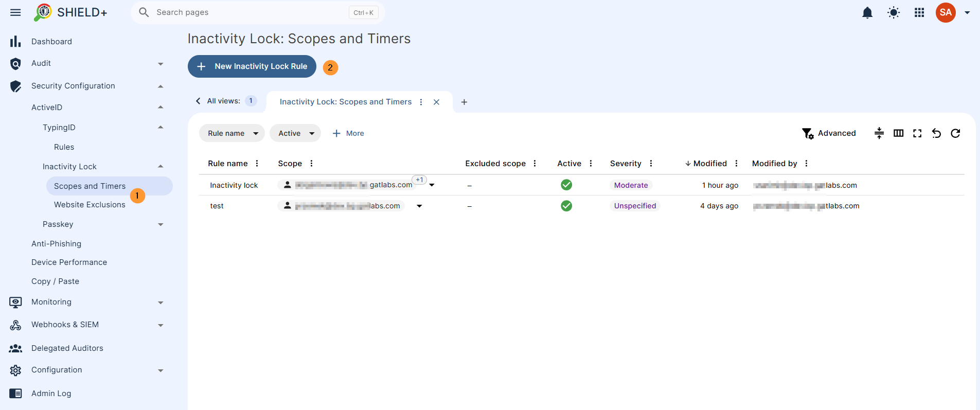Screen dimensions: 980x410
Task: Toggle Active checkmark for test rule
Action: (566, 206)
